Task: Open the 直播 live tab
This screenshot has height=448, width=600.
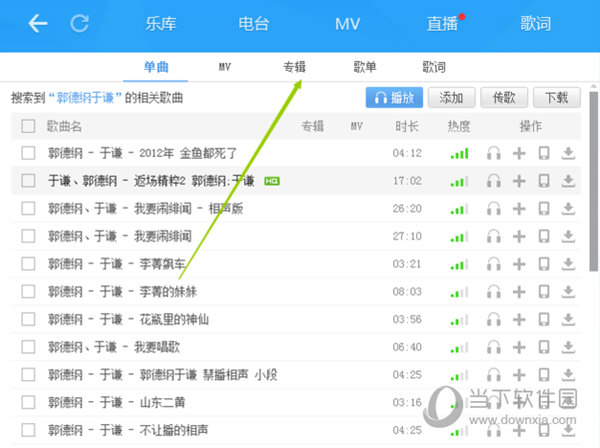Action: (x=443, y=24)
